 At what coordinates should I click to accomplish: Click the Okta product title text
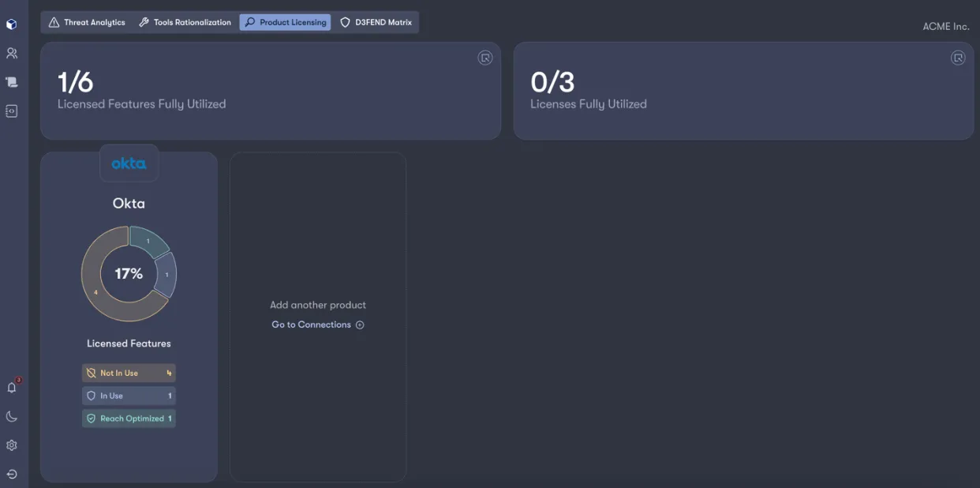[129, 203]
